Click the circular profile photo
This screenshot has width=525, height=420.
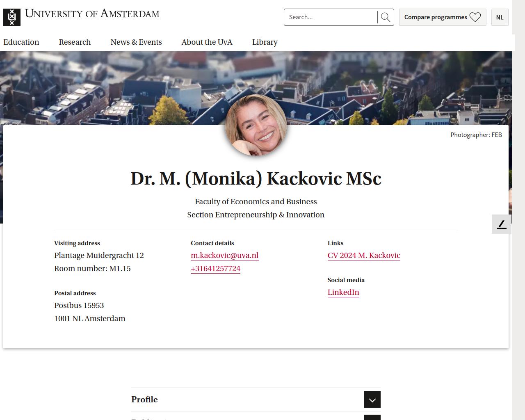coord(256,125)
